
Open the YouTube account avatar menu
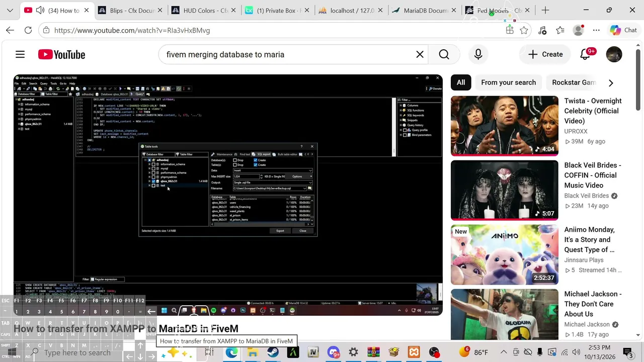(x=614, y=54)
